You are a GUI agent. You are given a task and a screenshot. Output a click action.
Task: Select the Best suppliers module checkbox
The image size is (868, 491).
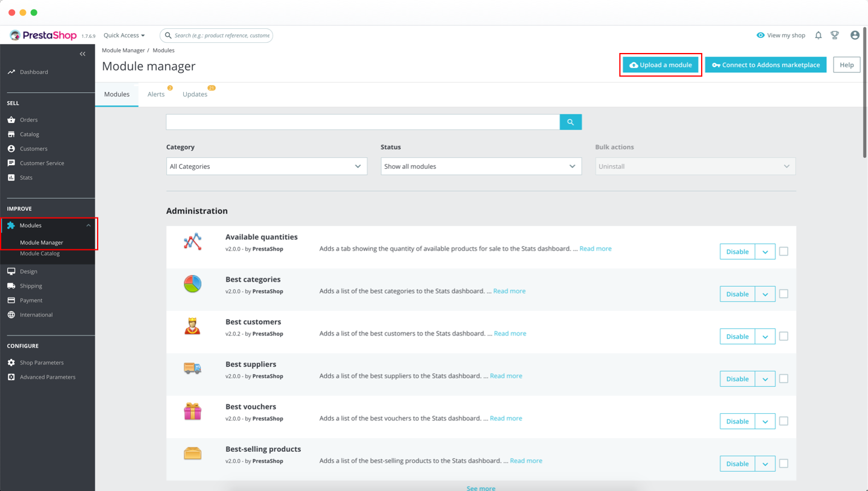[784, 379]
